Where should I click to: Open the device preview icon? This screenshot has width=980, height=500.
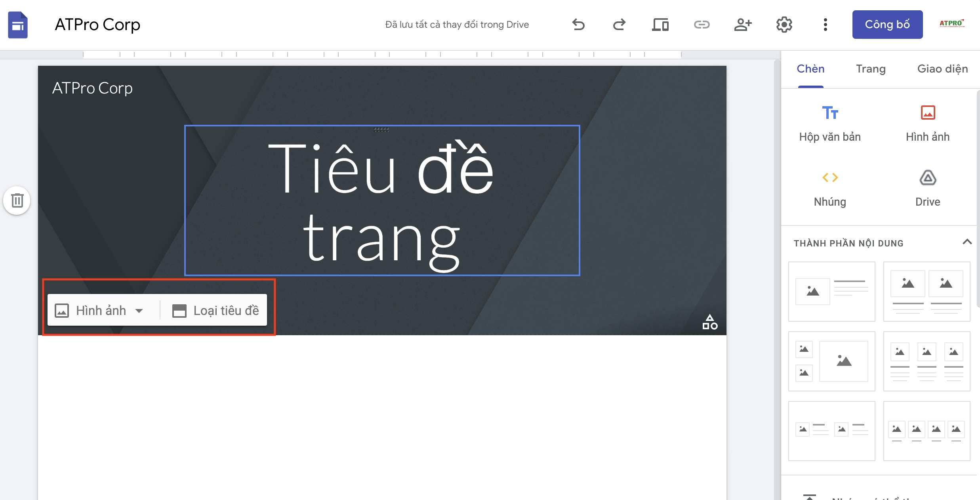tap(660, 25)
